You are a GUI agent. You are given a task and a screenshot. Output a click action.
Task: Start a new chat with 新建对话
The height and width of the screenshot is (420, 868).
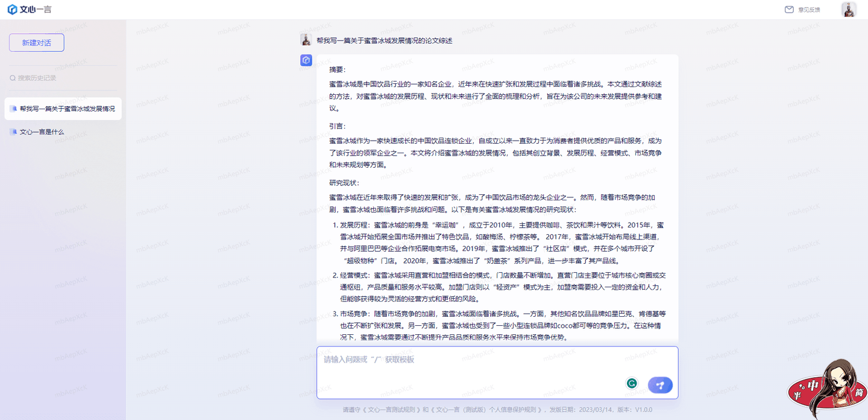pyautogui.click(x=37, y=43)
